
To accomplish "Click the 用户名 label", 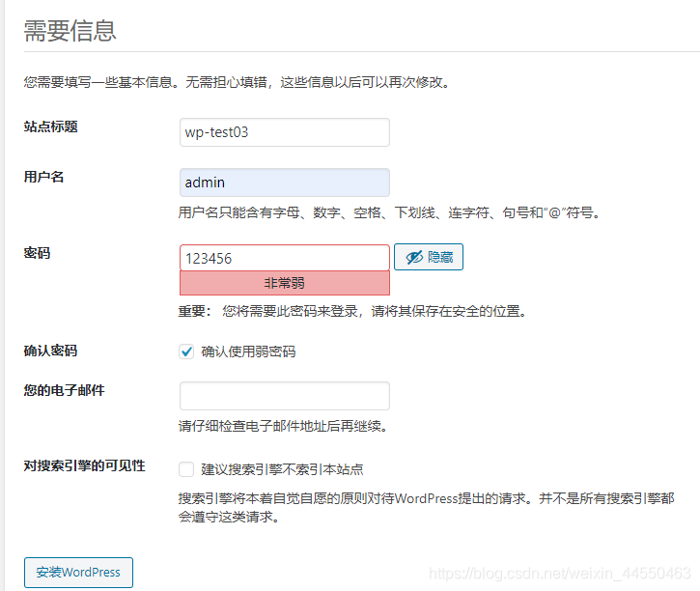I will click(43, 177).
